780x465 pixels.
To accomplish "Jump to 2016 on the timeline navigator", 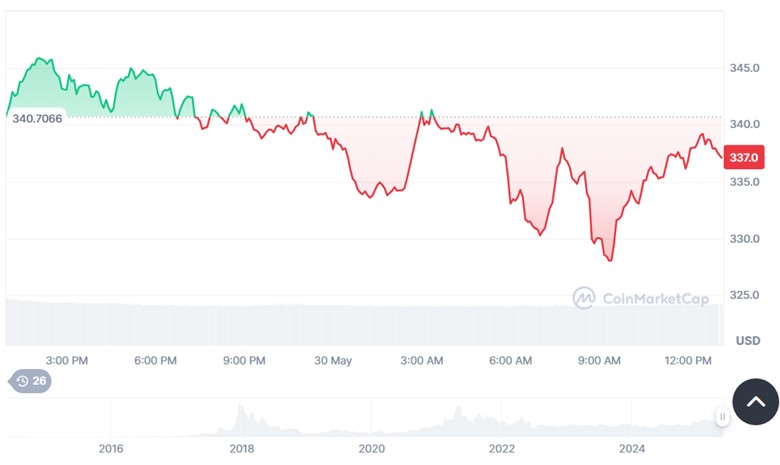I will coord(111,449).
